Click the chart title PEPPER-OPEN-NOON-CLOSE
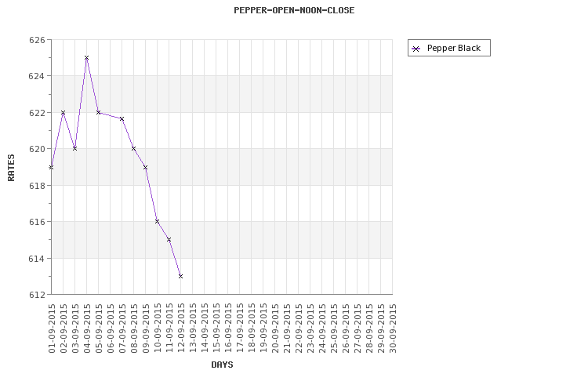The height and width of the screenshot is (392, 588). coord(294,10)
